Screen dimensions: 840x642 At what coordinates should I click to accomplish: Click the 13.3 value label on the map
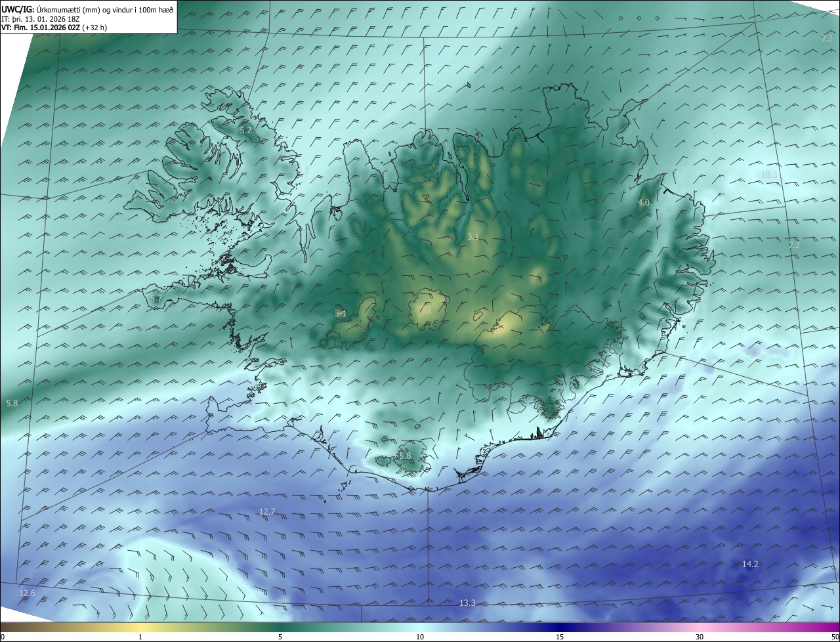(467, 603)
